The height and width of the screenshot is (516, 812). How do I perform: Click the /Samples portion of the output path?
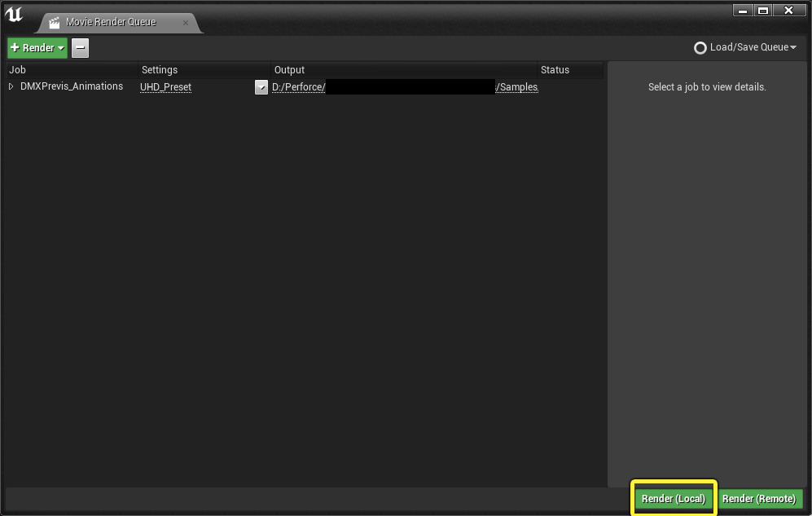pyautogui.click(x=516, y=86)
